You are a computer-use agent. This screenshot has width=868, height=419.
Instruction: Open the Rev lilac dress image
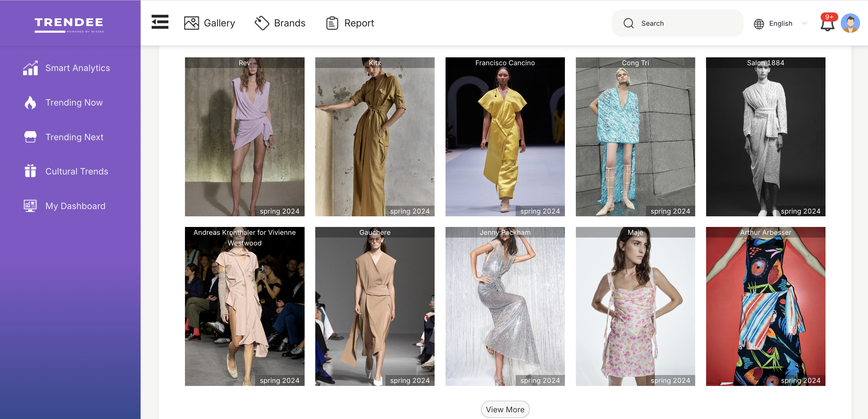tap(244, 137)
